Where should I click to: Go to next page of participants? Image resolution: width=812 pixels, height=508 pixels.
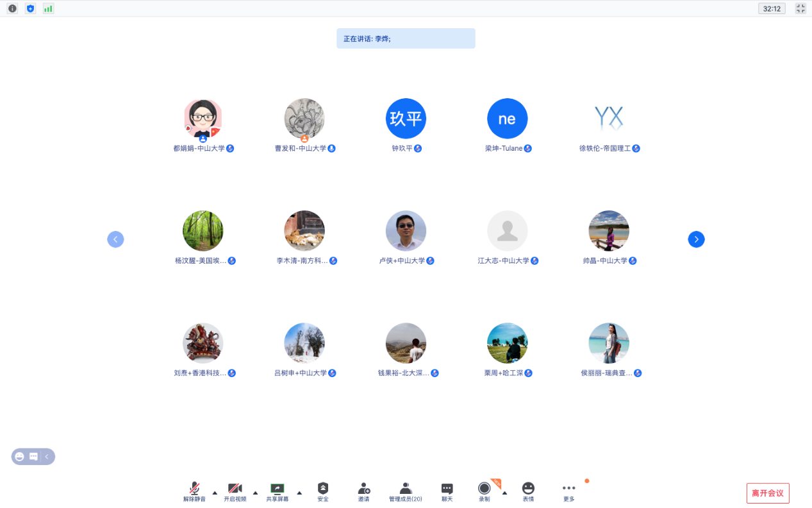point(696,239)
